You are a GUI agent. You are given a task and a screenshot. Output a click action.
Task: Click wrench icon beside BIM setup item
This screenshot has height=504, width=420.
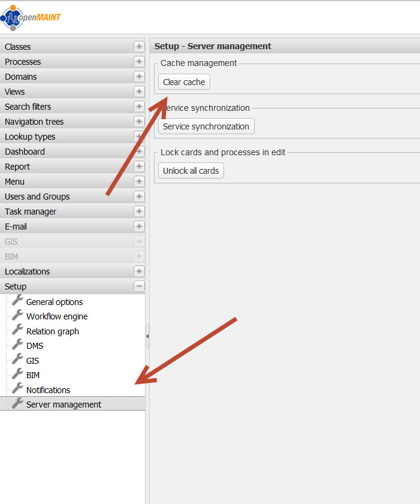click(x=17, y=375)
